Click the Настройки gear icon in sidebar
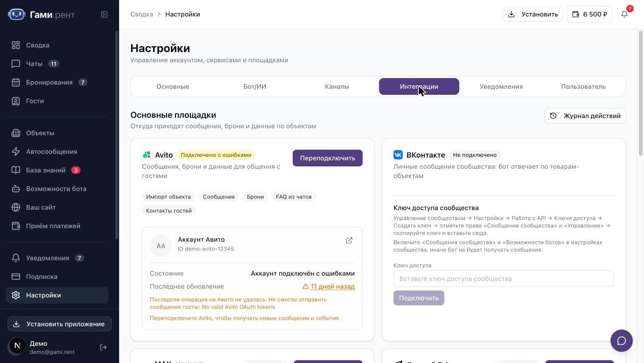Image resolution: width=644 pixels, height=363 pixels. 16,295
